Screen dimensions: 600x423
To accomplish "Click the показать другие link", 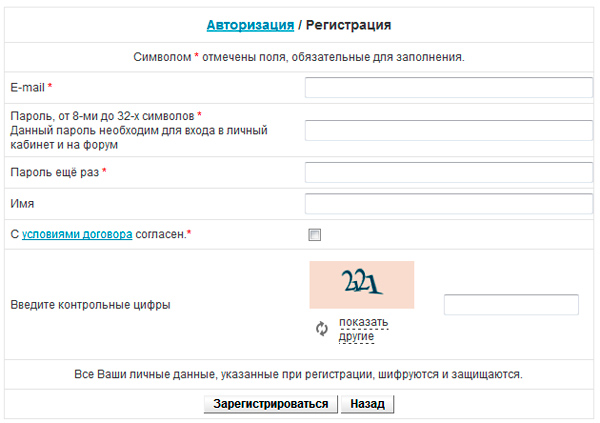I will [362, 329].
